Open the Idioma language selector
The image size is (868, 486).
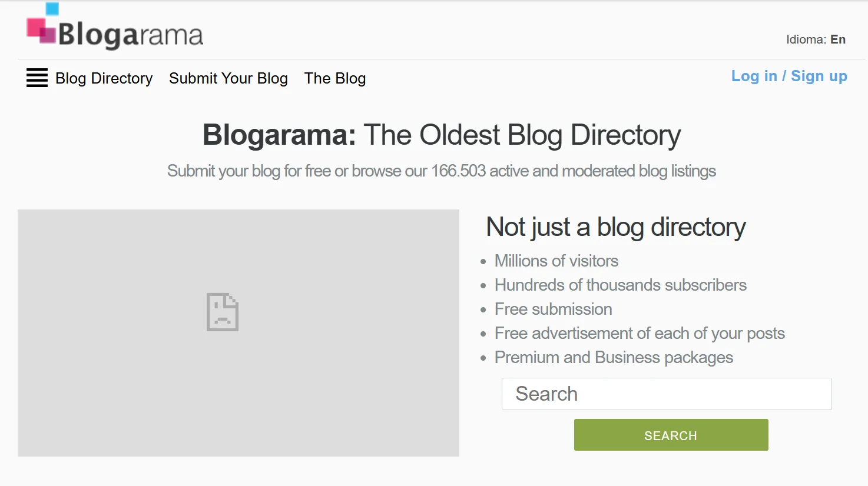806,39
